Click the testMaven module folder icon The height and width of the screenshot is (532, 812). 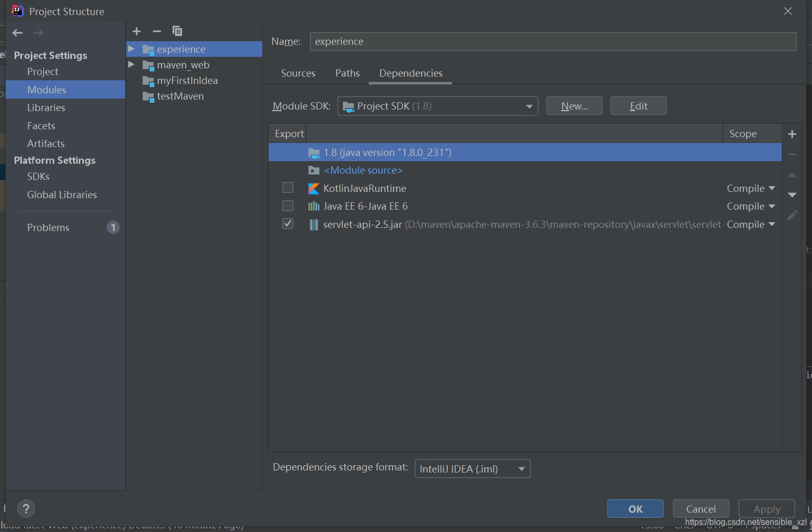(x=149, y=96)
